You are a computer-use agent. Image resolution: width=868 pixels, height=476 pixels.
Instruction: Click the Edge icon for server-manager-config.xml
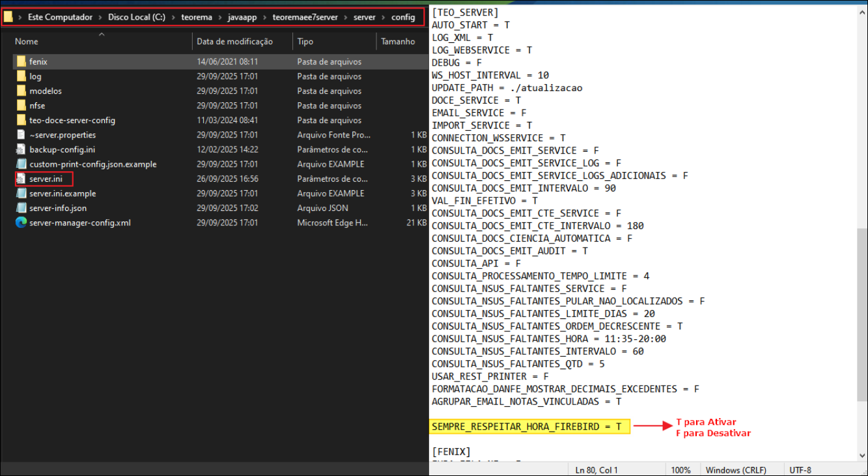point(21,223)
